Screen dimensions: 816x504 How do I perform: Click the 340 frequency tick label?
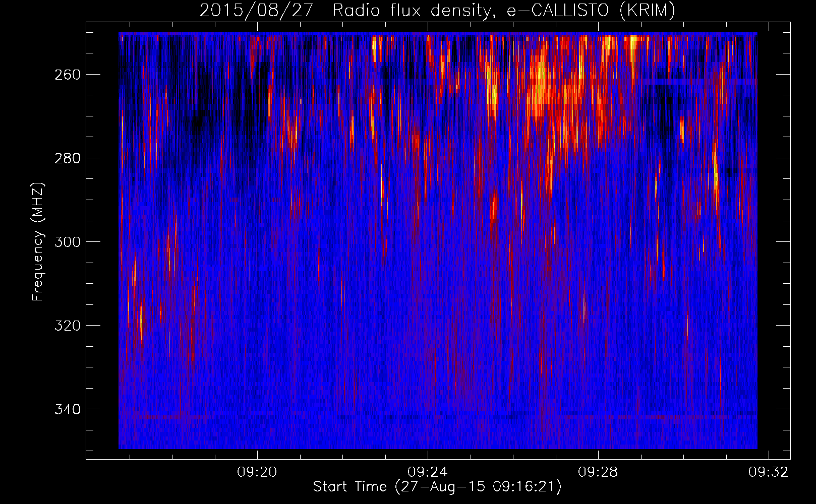pos(67,409)
